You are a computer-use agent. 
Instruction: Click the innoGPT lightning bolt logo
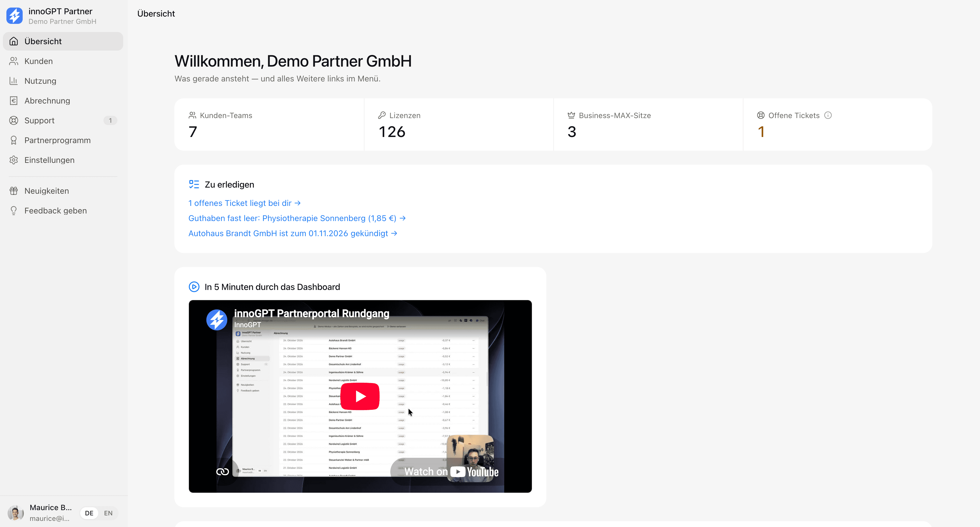coord(15,16)
